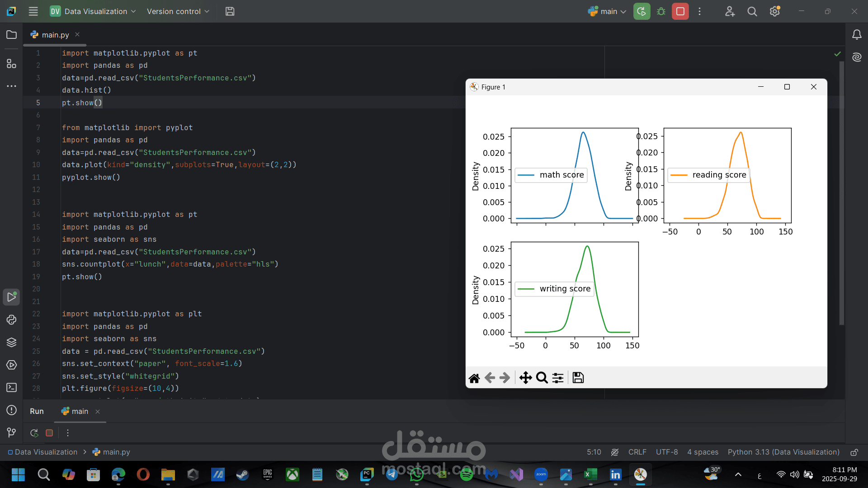Toggle the Run tool window button
The height and width of the screenshot is (488, 868).
[x=11, y=297]
